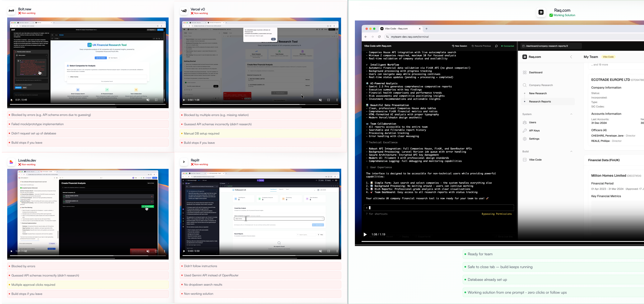Collapse the System sidebar section
Viewport: 644px width, 304px height.
click(x=571, y=114)
